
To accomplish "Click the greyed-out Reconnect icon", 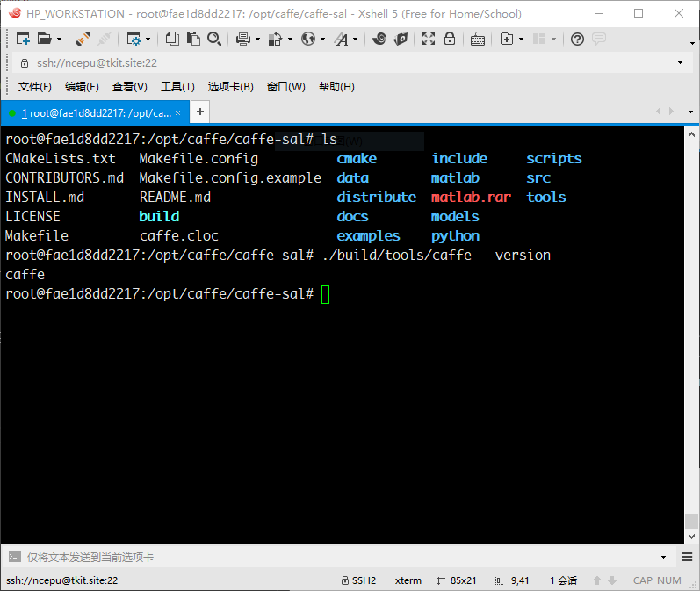I will tap(105, 39).
